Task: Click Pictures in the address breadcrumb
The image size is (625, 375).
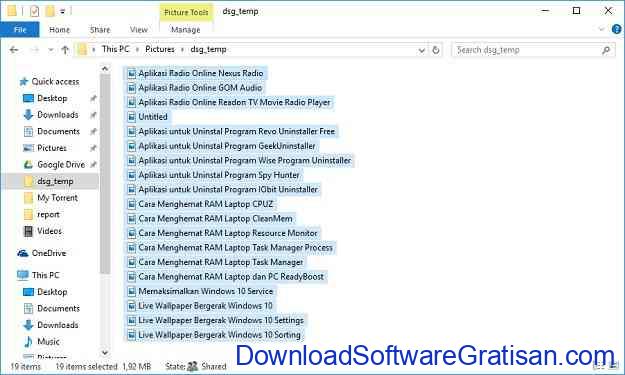Action: pyautogui.click(x=160, y=49)
